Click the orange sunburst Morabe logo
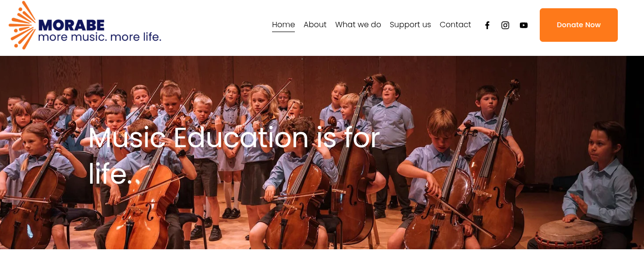Image resolution: width=644 pixels, height=257 pixels. (22, 25)
